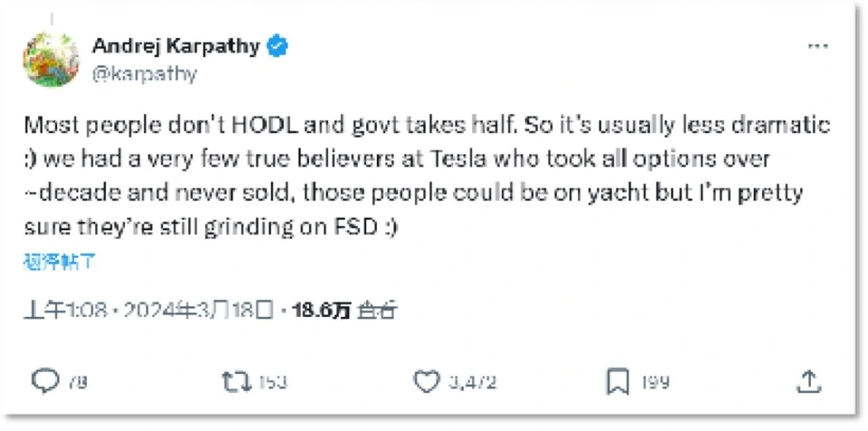Viewport: 868px width, 431px height.
Task: Repost the tweet using the retweet arrows icon
Action: tap(235, 381)
